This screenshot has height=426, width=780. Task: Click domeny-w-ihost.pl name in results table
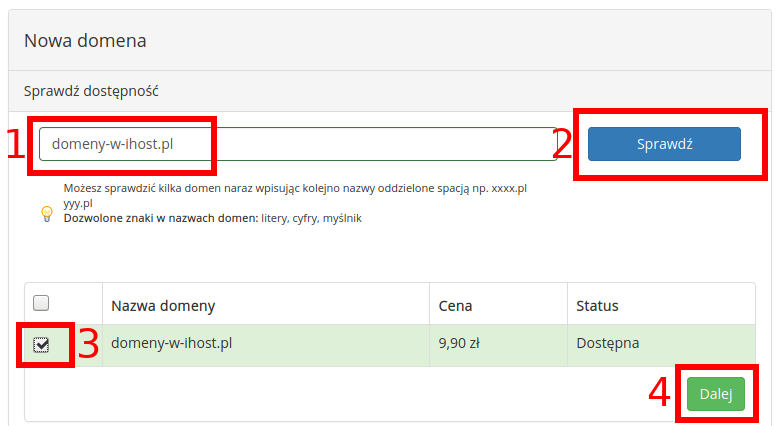[x=172, y=343]
